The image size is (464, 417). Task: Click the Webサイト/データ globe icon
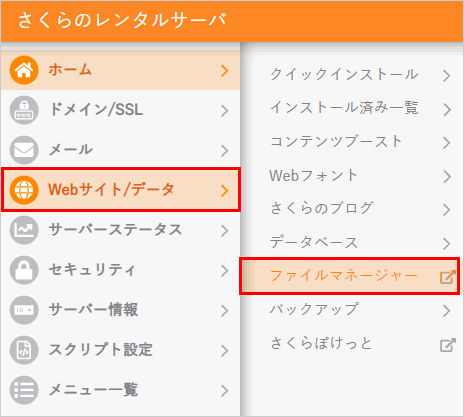click(x=24, y=190)
